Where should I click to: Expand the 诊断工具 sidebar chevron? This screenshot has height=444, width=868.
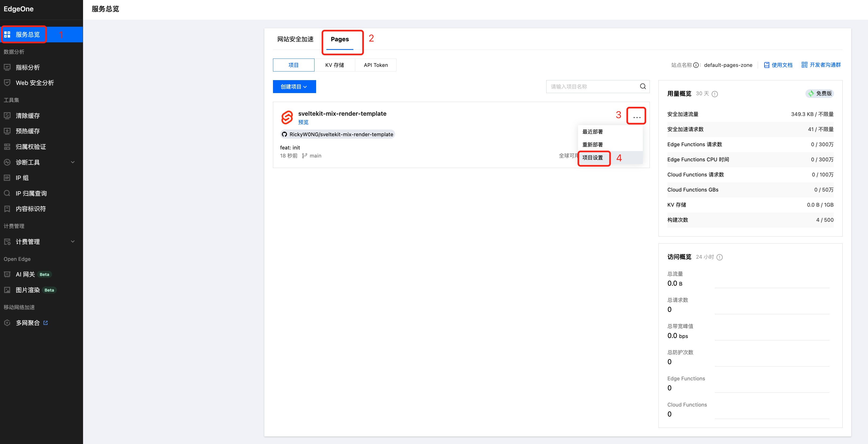tap(73, 162)
